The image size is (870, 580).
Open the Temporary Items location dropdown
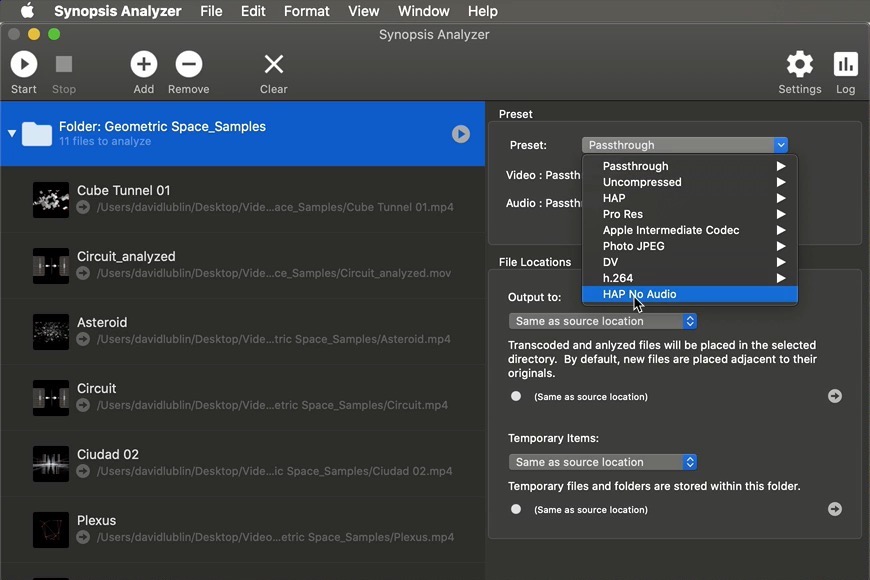603,462
